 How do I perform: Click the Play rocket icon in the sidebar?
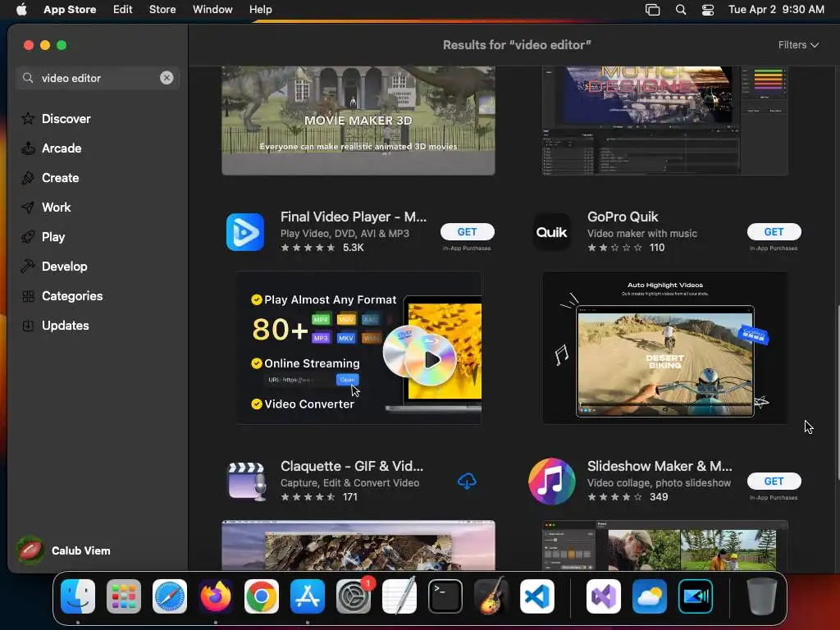pos(28,237)
